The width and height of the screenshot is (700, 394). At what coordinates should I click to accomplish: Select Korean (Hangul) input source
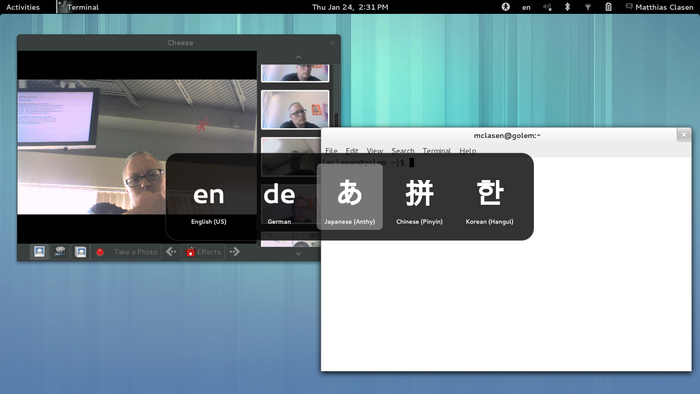[x=489, y=197]
